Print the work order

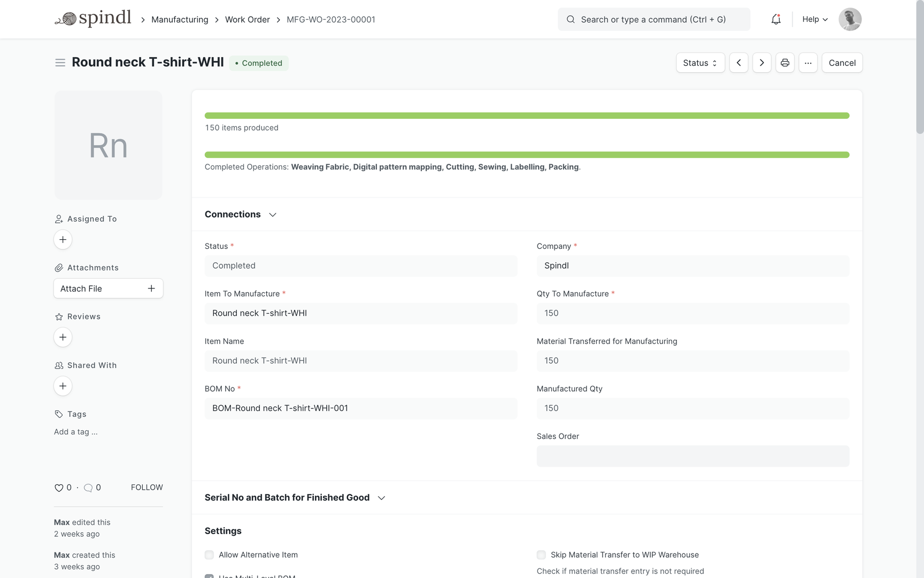784,63
